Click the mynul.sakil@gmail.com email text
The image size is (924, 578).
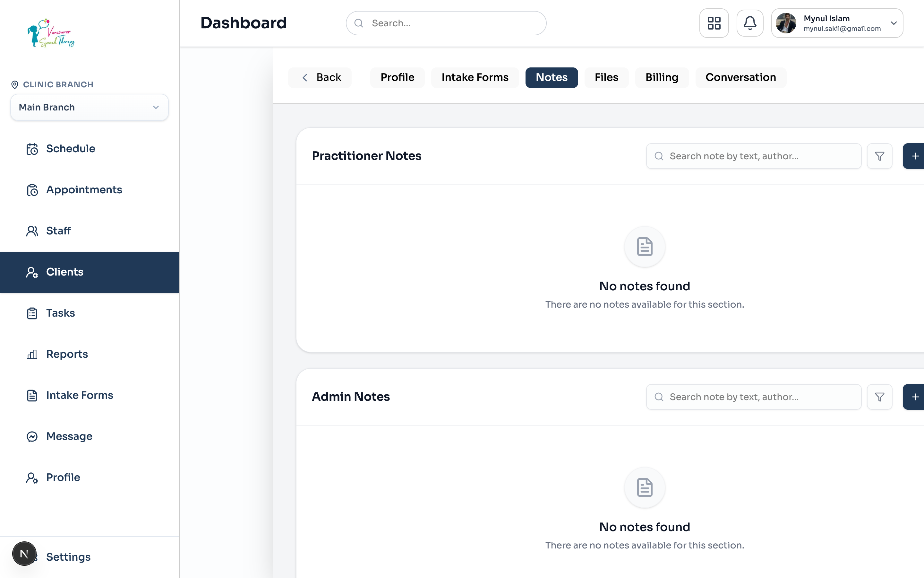click(x=842, y=29)
